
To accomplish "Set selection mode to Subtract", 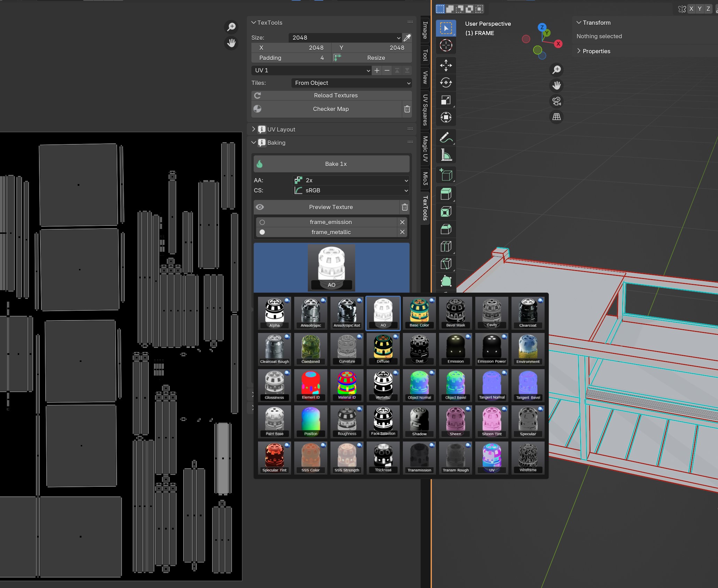I will point(460,9).
